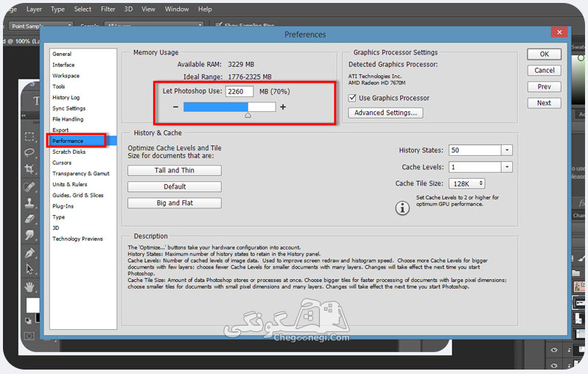
Task: Click the Default cache optimize button
Action: (x=175, y=186)
